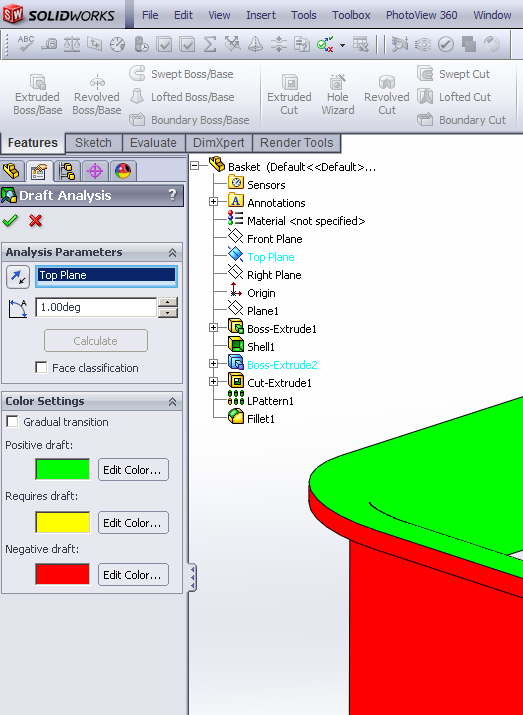Image resolution: width=523 pixels, height=715 pixels.
Task: Click the green-check red-X check icon
Action: click(x=325, y=44)
